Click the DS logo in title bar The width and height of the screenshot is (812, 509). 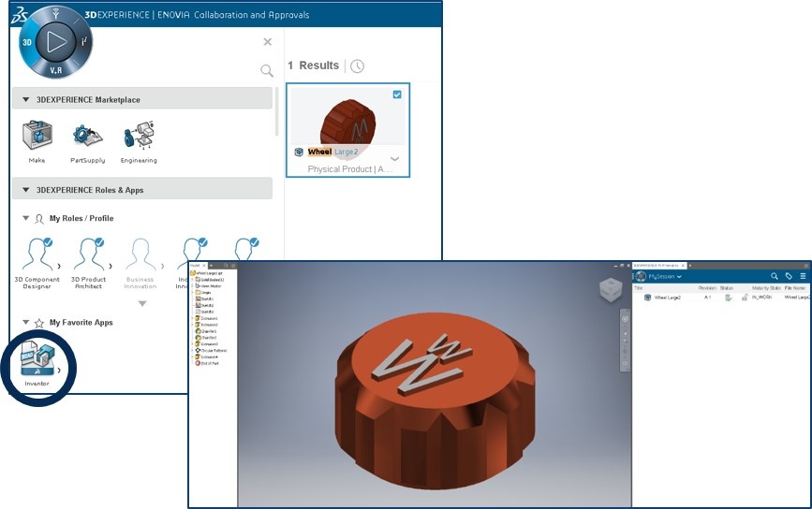click(x=18, y=14)
